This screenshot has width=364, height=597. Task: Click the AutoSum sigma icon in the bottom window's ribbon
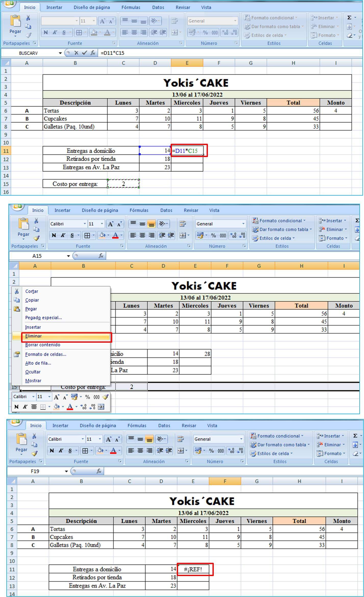pyautogui.click(x=355, y=435)
